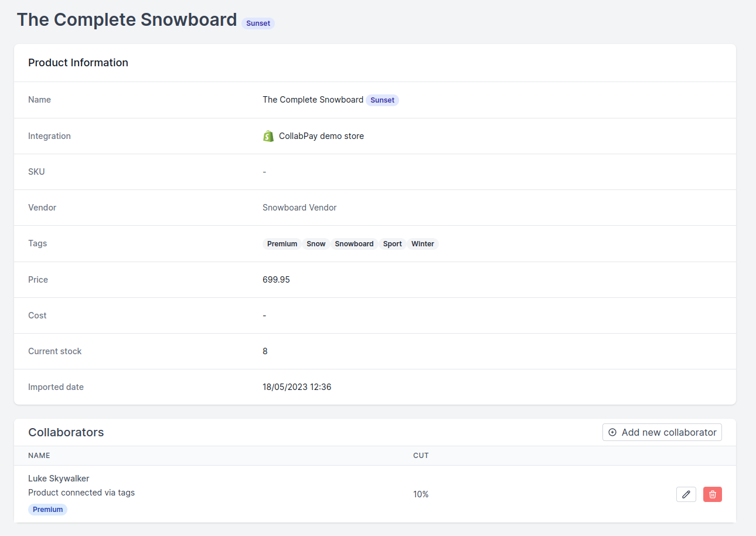Viewport: 756px width, 536px height.
Task: Add new collaborator
Action: pyautogui.click(x=662, y=432)
